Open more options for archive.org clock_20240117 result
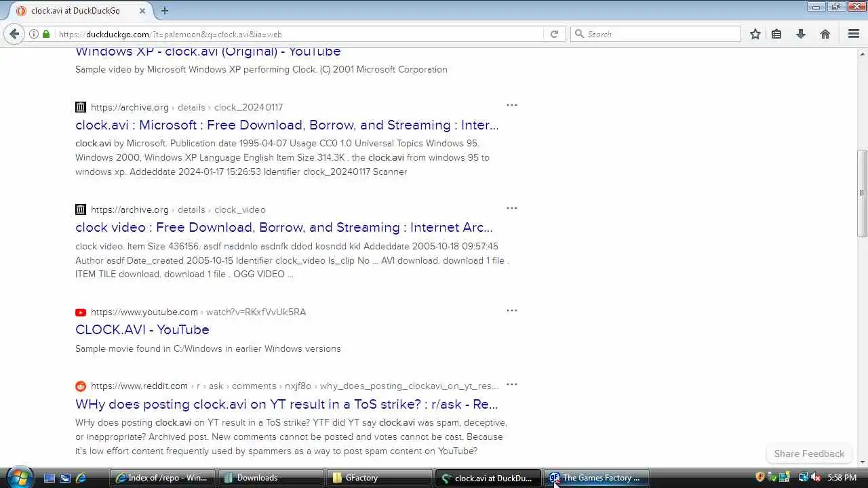This screenshot has height=488, width=868. [512, 105]
